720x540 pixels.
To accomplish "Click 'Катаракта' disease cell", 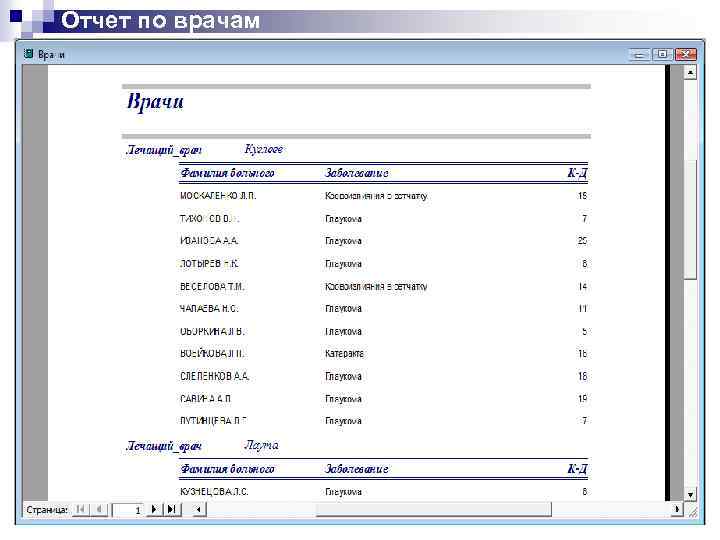I will pyautogui.click(x=344, y=354).
